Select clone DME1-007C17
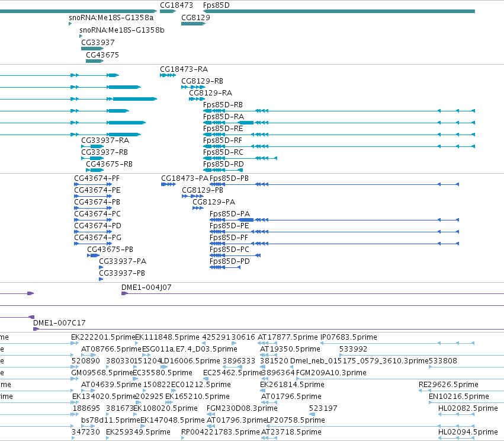Screen dimensions: 504x441 click(x=59, y=323)
